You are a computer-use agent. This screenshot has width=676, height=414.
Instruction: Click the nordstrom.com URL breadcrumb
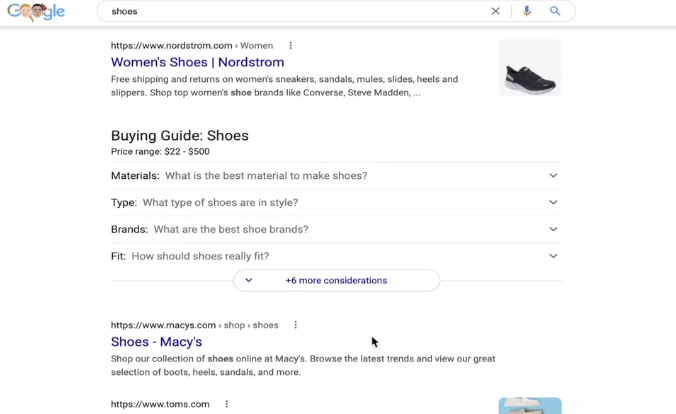192,46
